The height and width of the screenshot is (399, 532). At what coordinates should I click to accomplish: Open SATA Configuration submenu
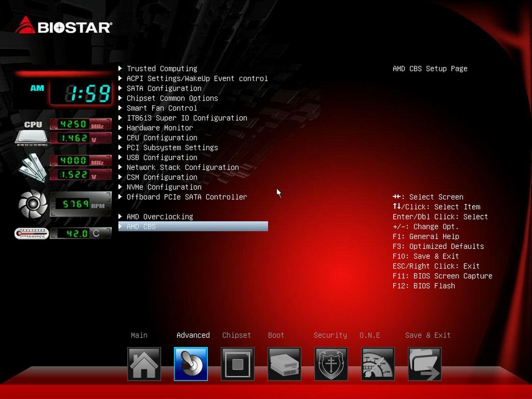(x=164, y=89)
